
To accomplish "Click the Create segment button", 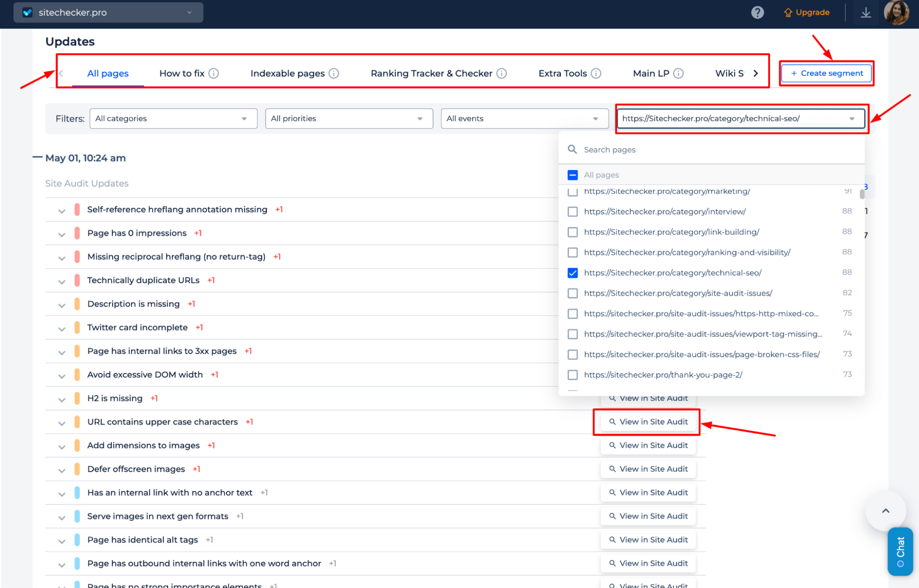I will click(x=827, y=73).
